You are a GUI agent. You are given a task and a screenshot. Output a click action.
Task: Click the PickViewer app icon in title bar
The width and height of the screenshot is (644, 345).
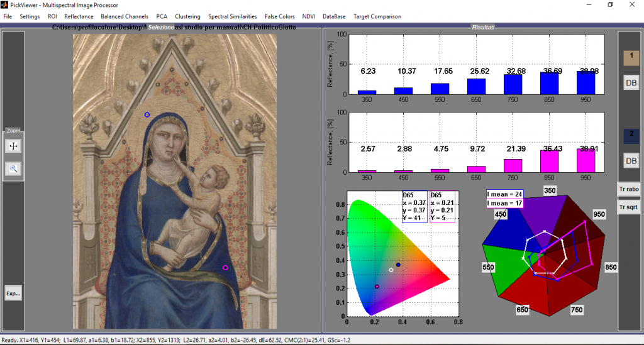pos(4,5)
